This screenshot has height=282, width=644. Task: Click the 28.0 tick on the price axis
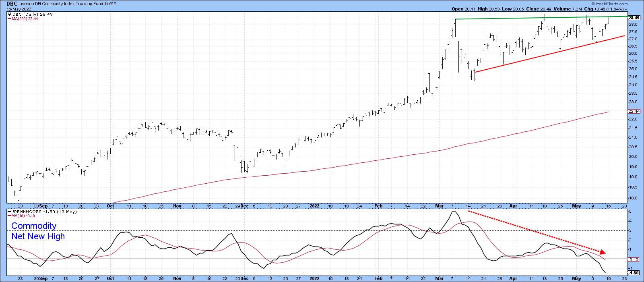(x=632, y=25)
